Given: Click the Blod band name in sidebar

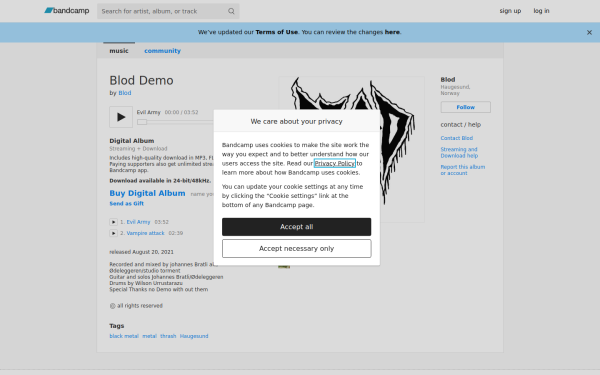Looking at the screenshot, I should click(448, 80).
